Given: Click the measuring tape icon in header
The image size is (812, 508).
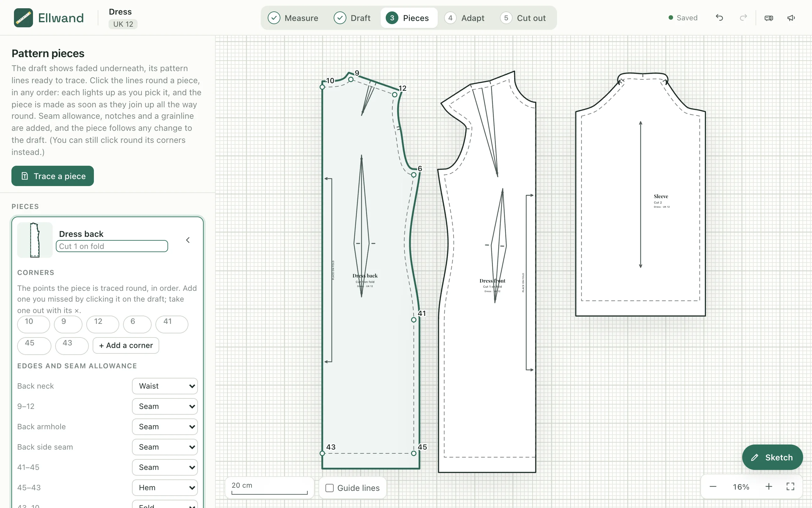Looking at the screenshot, I should pos(769,18).
